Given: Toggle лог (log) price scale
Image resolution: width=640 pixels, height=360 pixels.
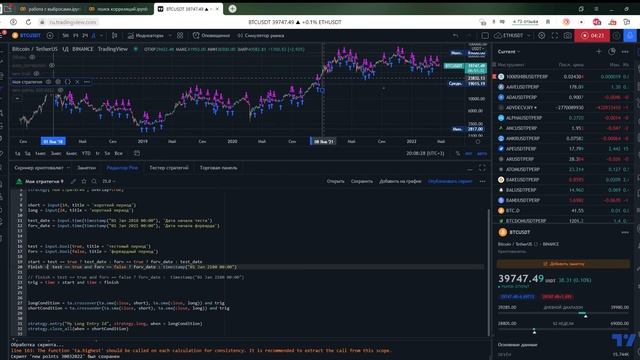Looking at the screenshot, I should tap(469, 153).
